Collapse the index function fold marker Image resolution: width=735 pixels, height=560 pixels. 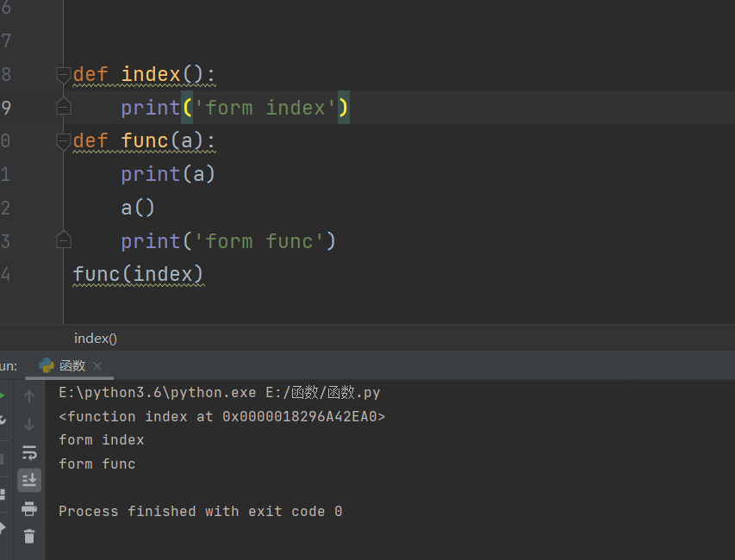tap(63, 75)
